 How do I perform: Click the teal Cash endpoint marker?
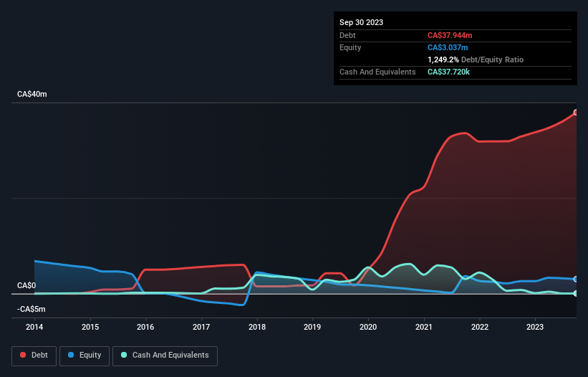576,293
